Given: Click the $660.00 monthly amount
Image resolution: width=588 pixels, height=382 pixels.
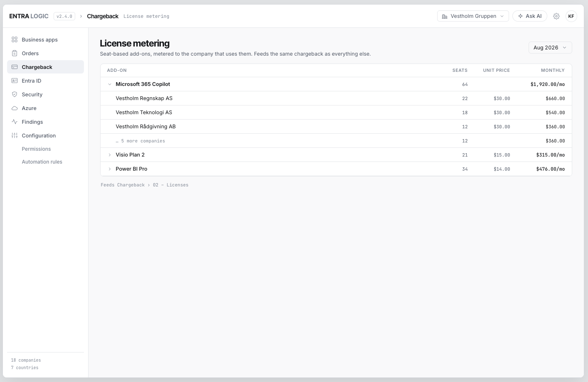Looking at the screenshot, I should 555,98.
